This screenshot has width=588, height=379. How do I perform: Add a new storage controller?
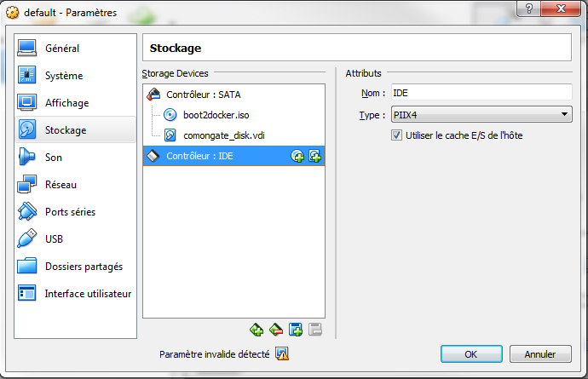click(257, 330)
